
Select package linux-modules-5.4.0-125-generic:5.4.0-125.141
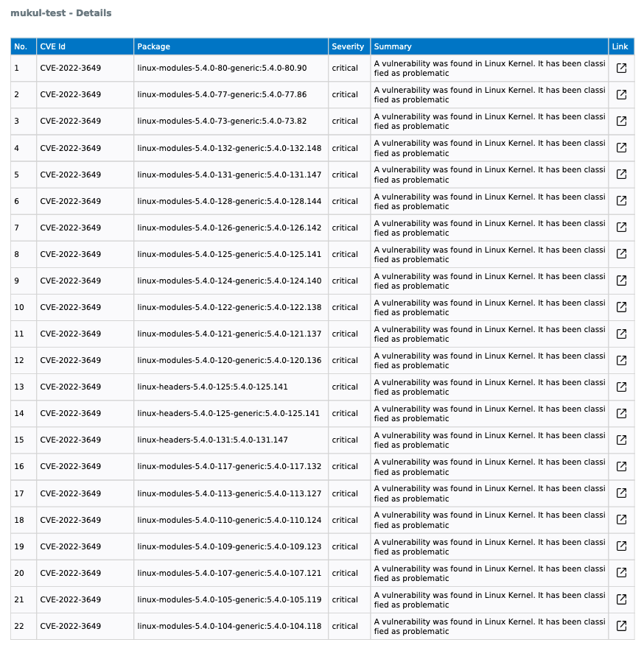229,254
